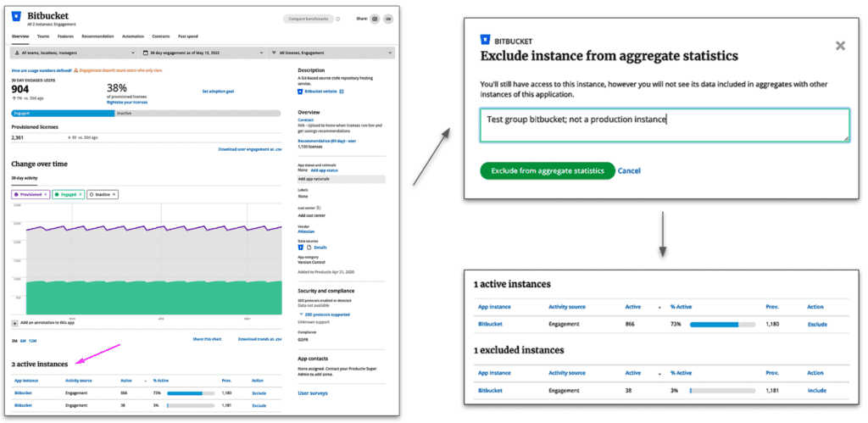Open the All licenses, Engagement dropdown

click(331, 53)
